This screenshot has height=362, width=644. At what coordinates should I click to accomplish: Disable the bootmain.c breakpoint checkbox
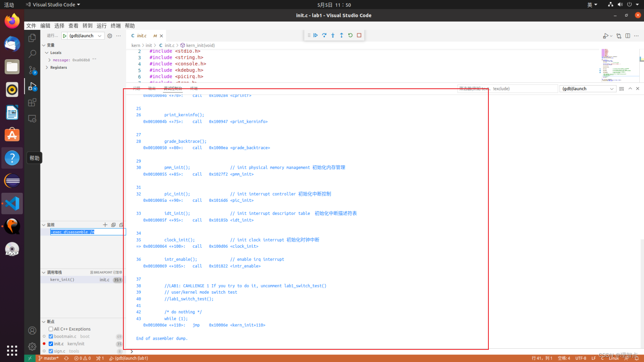[x=51, y=336]
